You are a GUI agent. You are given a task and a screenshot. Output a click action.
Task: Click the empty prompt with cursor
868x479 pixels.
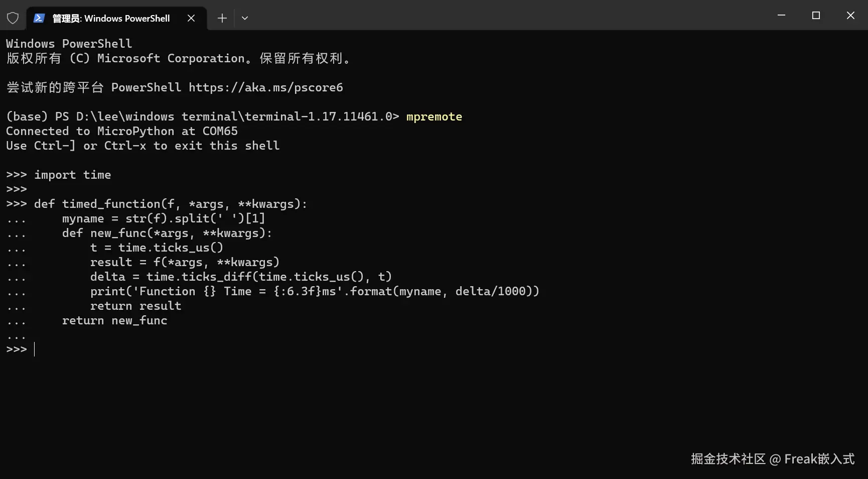(x=21, y=349)
